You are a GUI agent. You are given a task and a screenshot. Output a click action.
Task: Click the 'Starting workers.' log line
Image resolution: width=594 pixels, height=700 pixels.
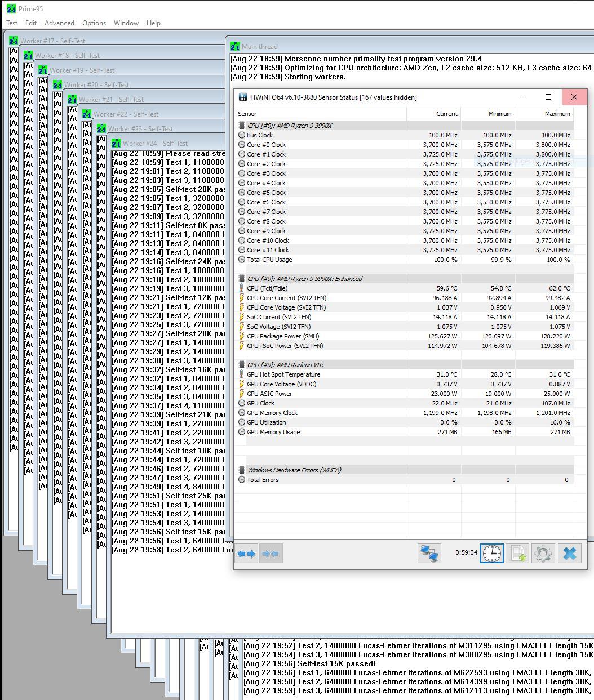click(x=288, y=77)
